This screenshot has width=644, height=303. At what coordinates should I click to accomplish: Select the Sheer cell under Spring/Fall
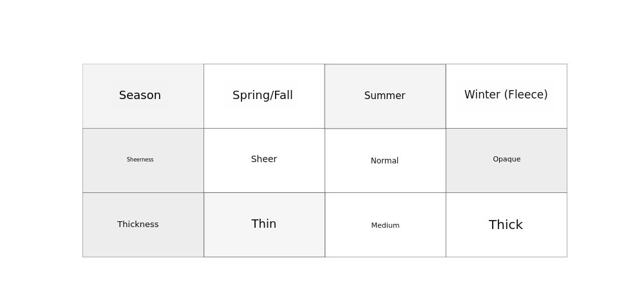click(264, 160)
